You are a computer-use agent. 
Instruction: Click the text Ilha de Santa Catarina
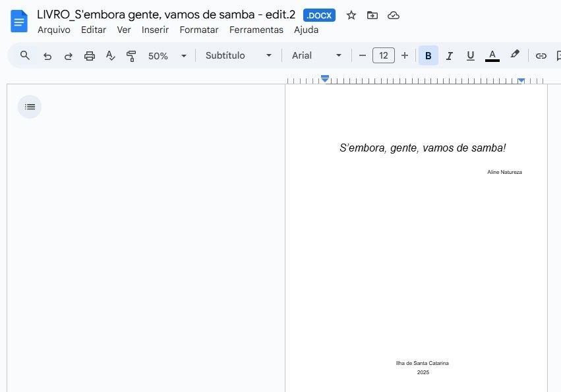[422, 363]
